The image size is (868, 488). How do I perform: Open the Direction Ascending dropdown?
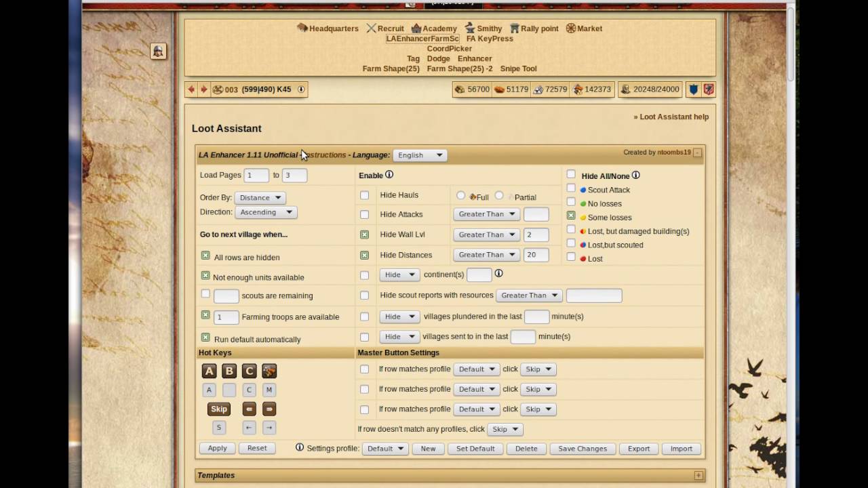tap(266, 212)
